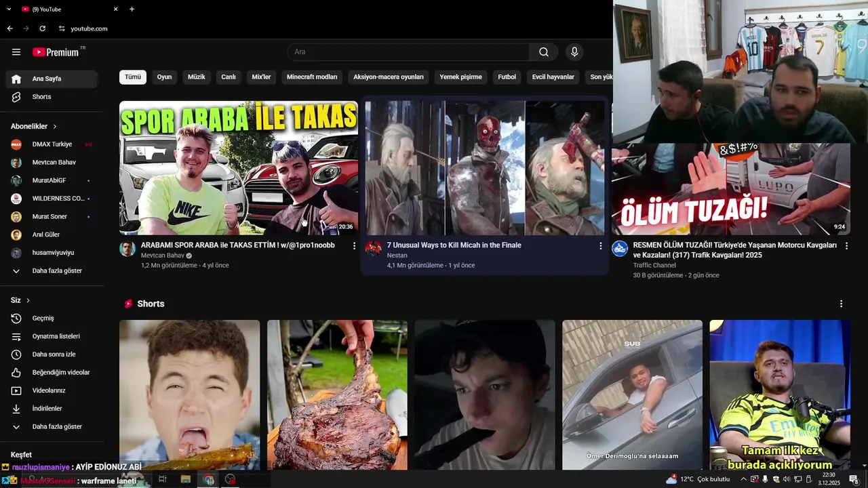The image size is (868, 488).
Task: Open weather widget 12°C Çok bulutlu
Action: 698,479
